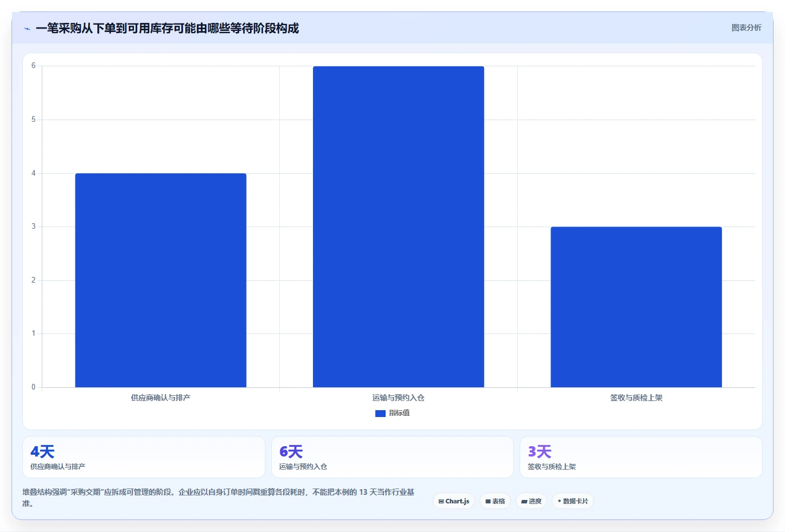Select the 运输与预约入仓 axis label
The image size is (785, 532).
pos(398,398)
